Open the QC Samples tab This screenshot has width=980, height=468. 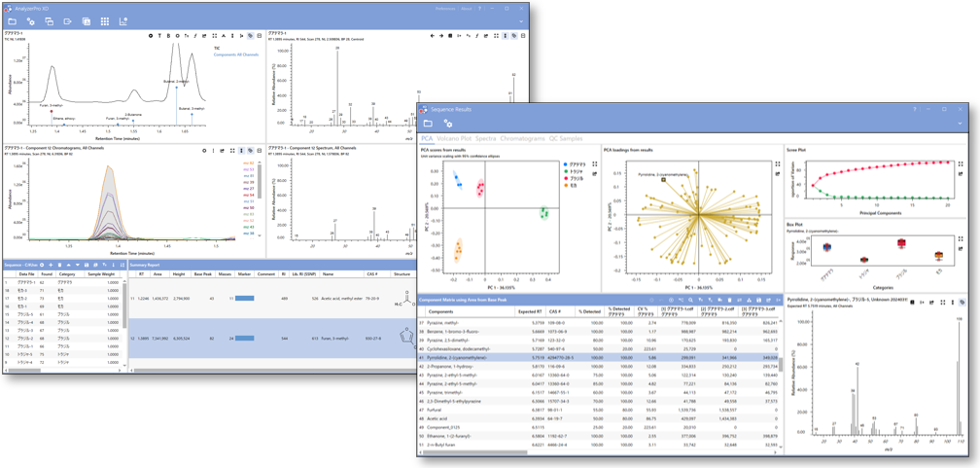point(566,139)
